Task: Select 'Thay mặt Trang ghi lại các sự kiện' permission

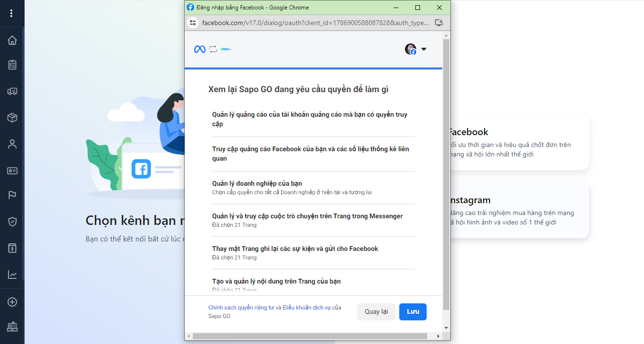Action: [295, 249]
